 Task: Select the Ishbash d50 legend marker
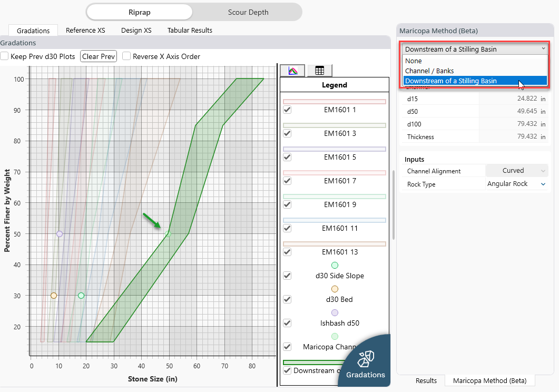[x=335, y=312]
